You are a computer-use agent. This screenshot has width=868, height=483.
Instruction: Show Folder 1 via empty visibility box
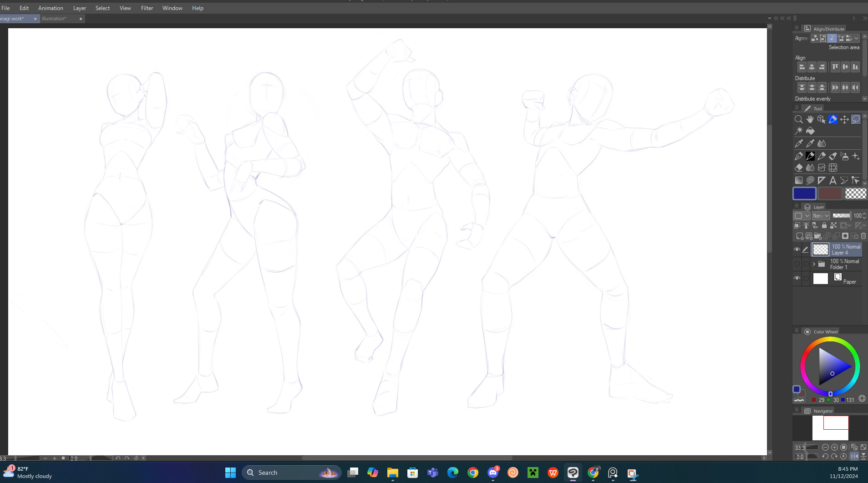797,264
